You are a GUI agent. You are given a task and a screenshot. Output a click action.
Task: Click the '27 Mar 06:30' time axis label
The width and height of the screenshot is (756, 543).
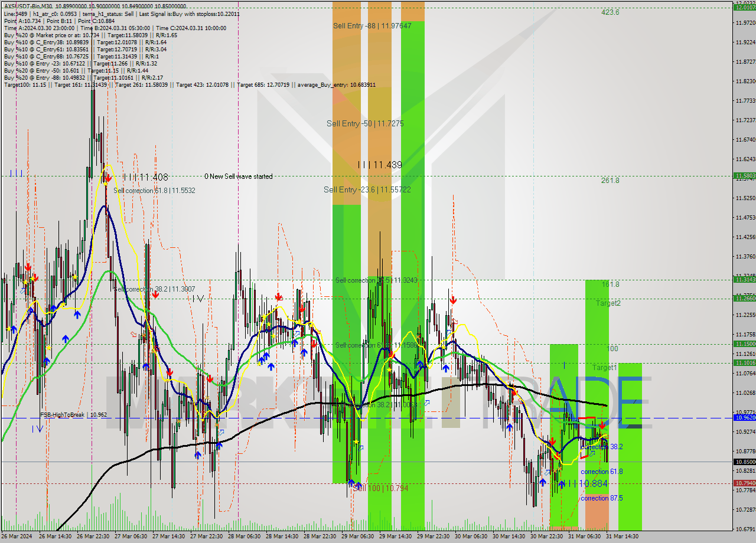coord(130,537)
